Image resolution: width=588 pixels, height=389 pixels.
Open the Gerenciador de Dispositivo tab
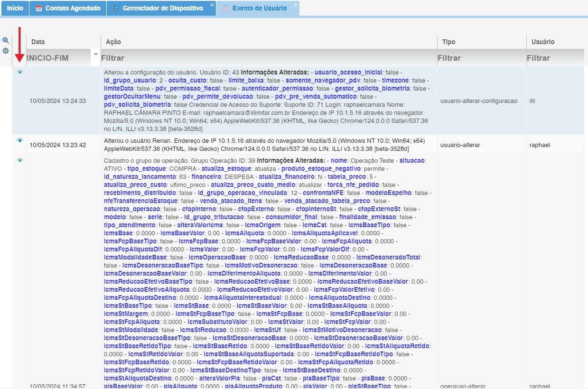pyautogui.click(x=162, y=8)
